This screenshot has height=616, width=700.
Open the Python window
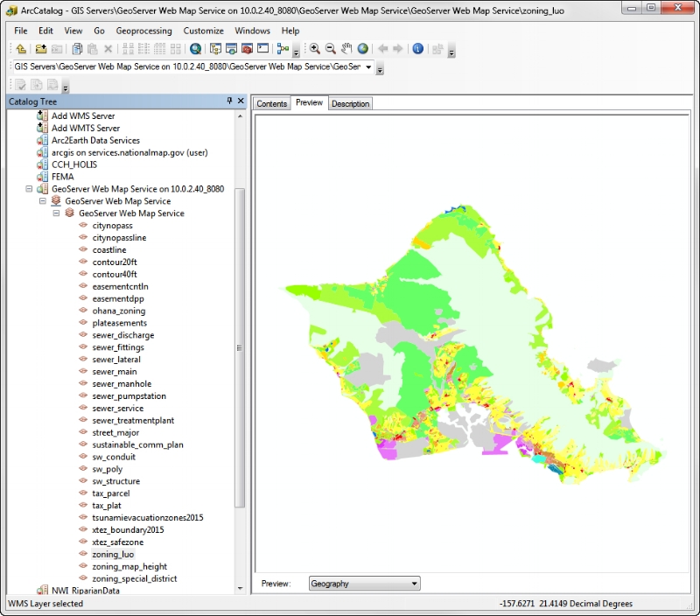pos(263,49)
